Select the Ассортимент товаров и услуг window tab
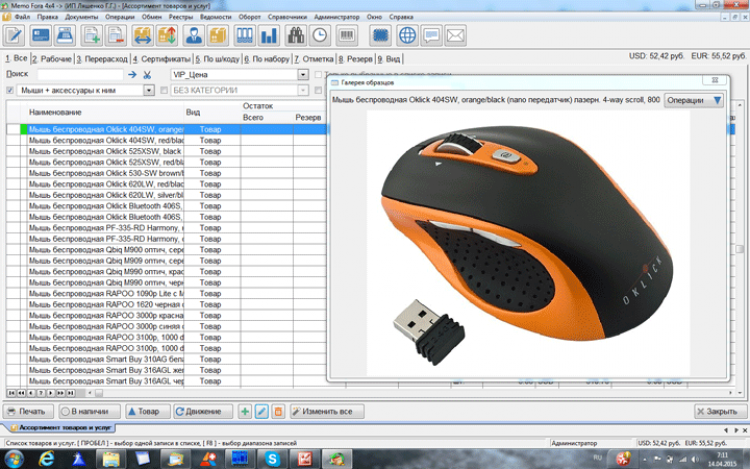 point(61,427)
